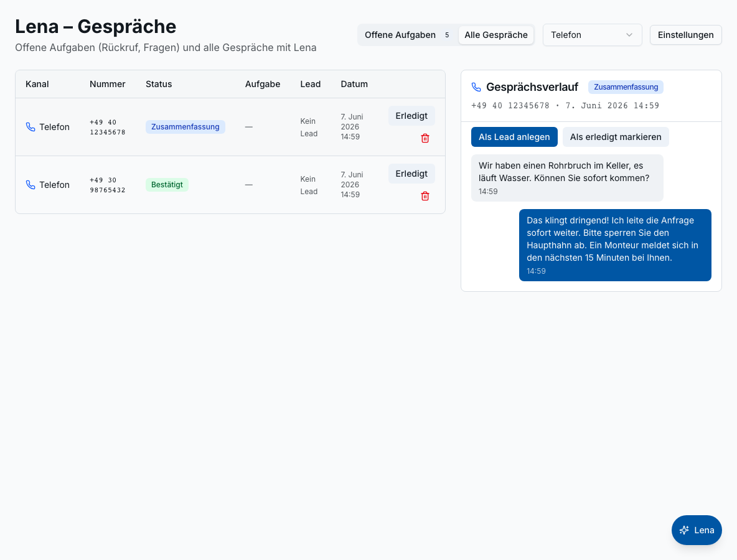The image size is (737, 560).
Task: Click the Status column header
Action: pyautogui.click(x=159, y=84)
